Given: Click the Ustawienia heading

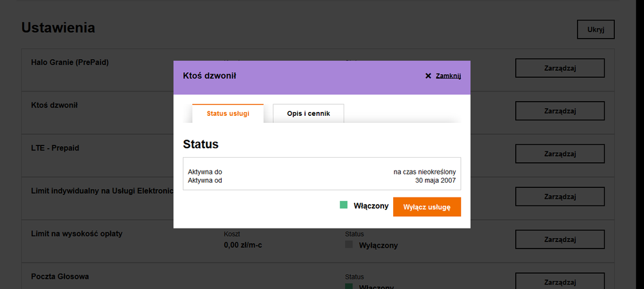Looking at the screenshot, I should coord(59,28).
